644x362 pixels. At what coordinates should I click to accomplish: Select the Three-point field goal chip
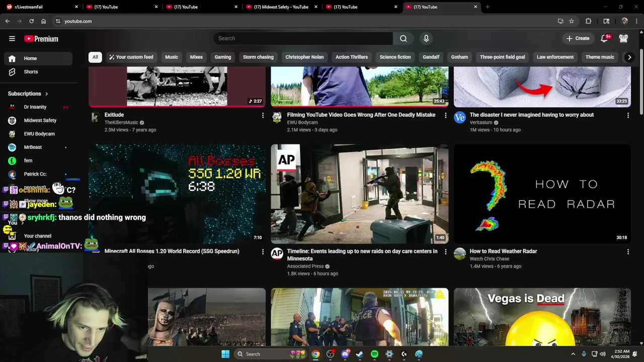[x=502, y=57]
